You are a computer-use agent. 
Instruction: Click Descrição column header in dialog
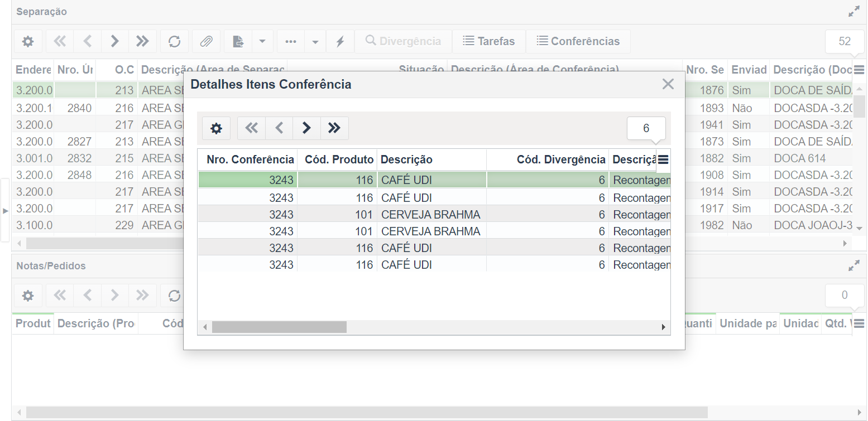coord(431,160)
